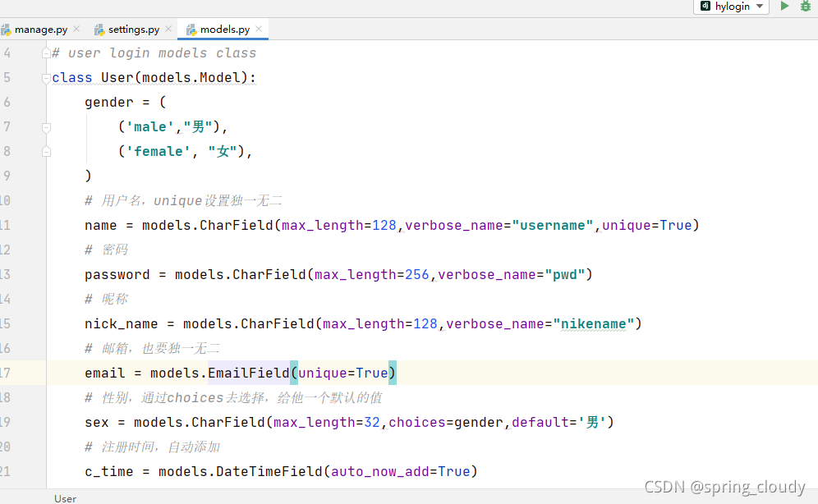Toggle fold marker on line 8
Screen dimensions: 818x504
click(46, 152)
